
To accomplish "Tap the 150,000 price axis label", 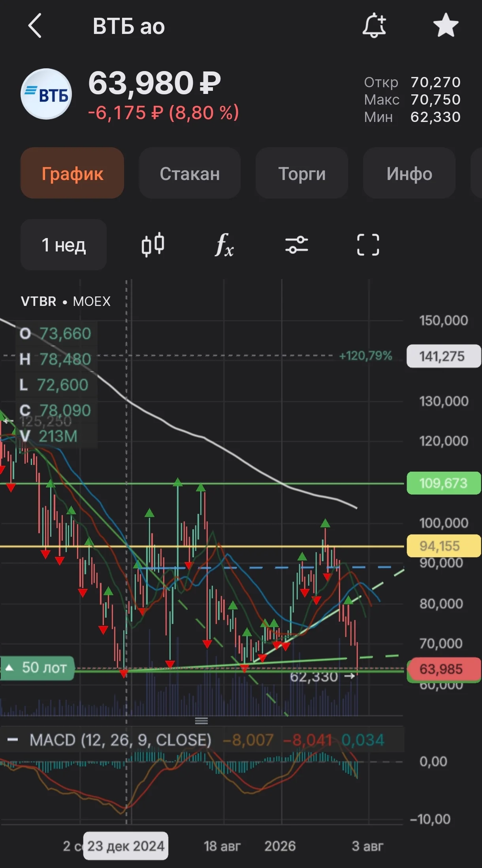I will 444,320.
